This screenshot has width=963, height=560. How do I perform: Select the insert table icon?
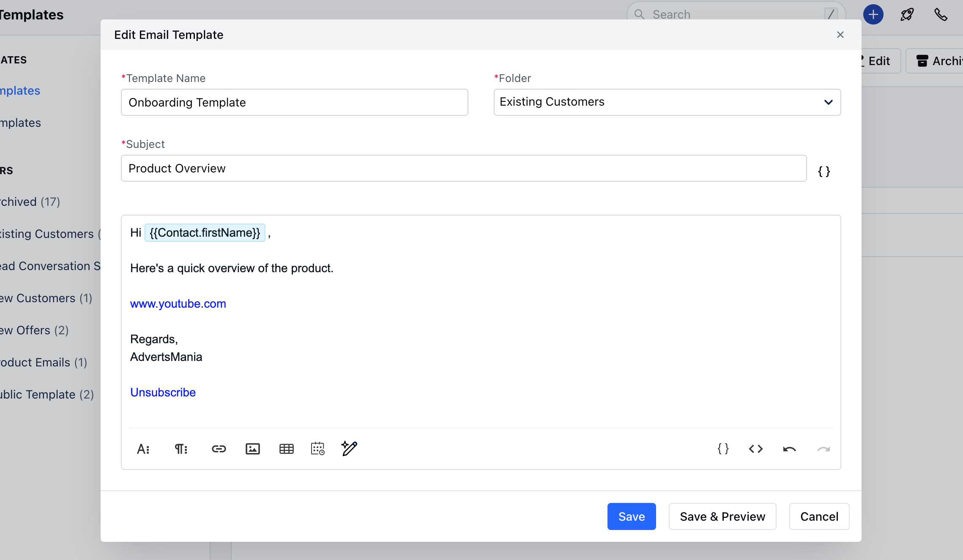[286, 448]
